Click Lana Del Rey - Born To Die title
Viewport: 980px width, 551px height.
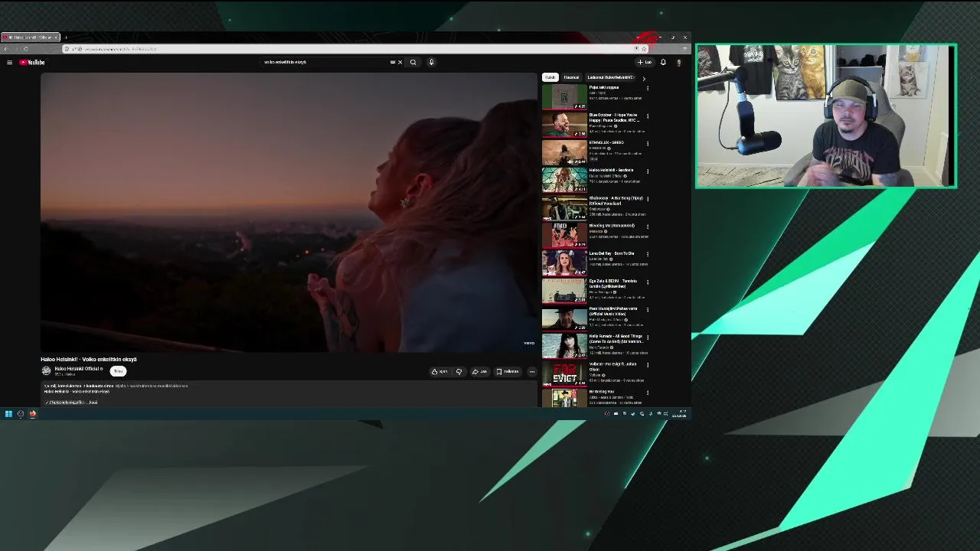click(x=612, y=253)
